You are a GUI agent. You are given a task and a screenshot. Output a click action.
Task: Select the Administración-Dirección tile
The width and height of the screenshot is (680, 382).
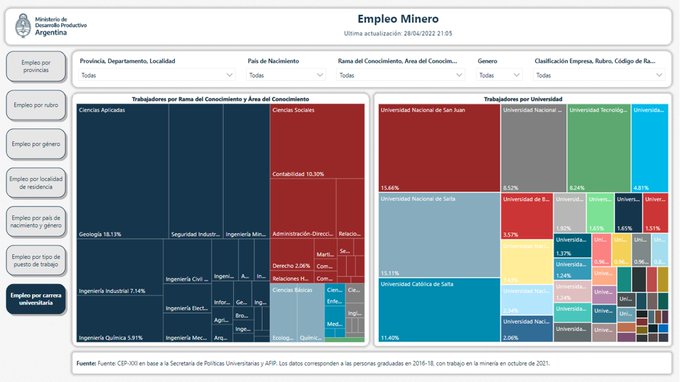coord(303,209)
